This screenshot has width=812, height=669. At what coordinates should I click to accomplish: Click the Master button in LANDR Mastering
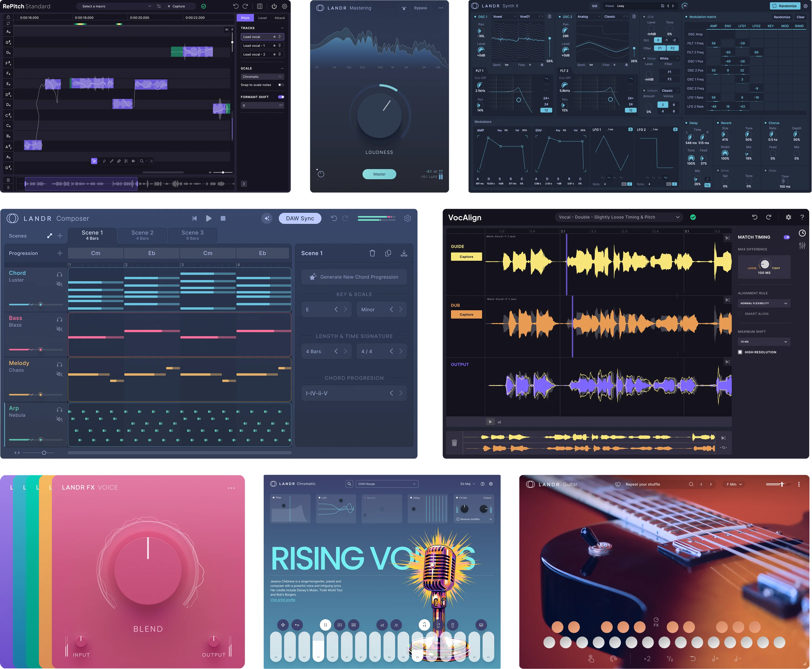379,174
